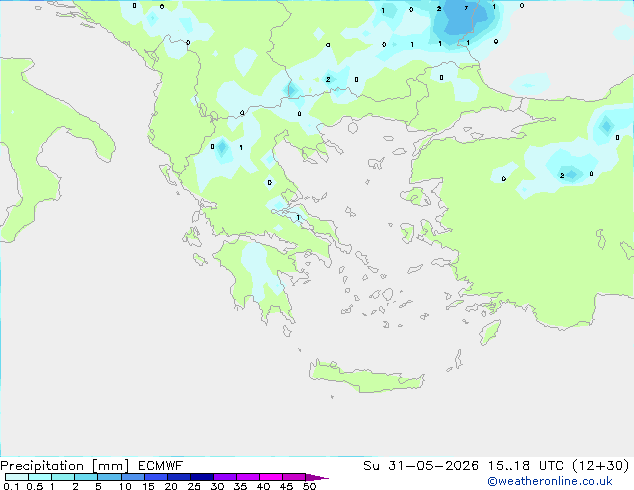Click the 10–15 mm blue legend swatch
634x490 pixels.
pyautogui.click(x=133, y=477)
